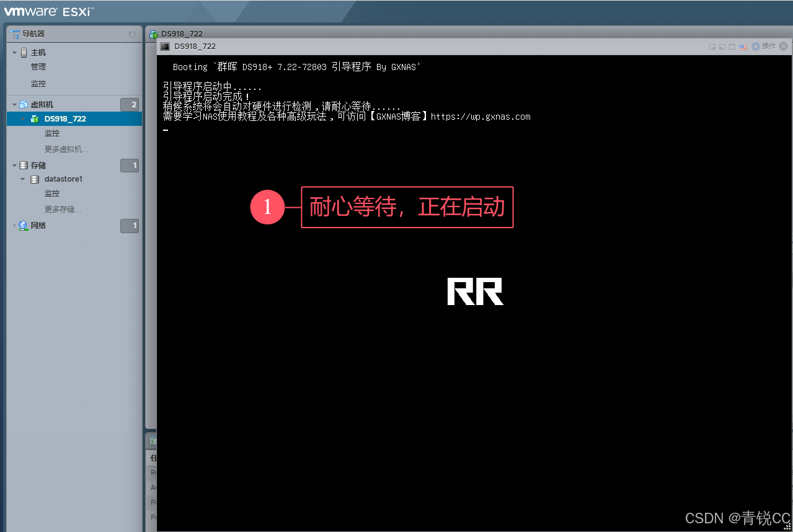The width and height of the screenshot is (793, 532).
Task: Click the datastore icon beside datastore1
Action: (x=35, y=179)
